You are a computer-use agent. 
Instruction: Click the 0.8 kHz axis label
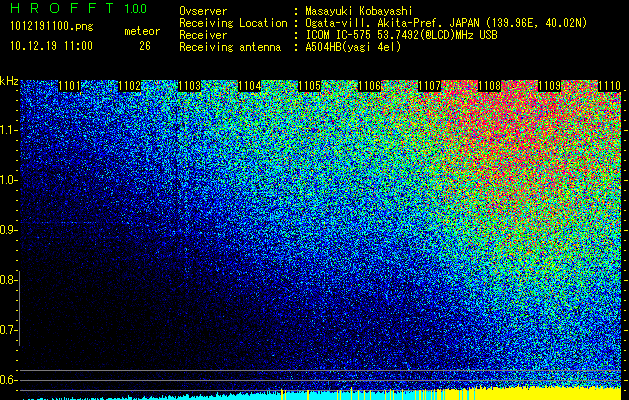click(x=9, y=280)
